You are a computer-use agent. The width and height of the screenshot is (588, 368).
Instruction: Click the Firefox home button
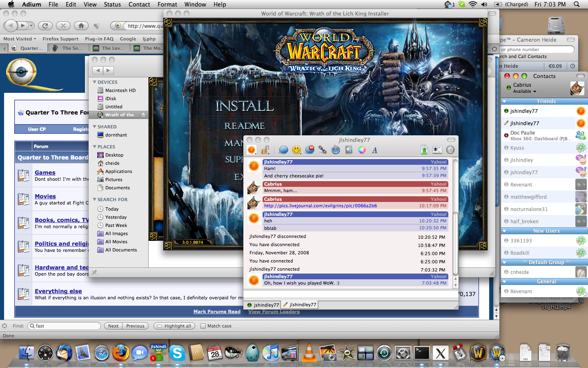tap(81, 26)
